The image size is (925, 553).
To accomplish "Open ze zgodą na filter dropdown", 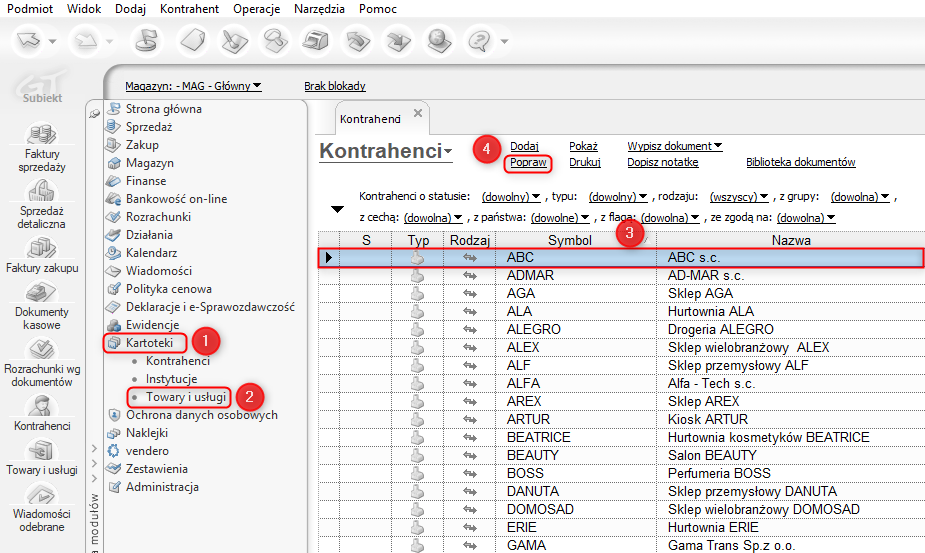I will pos(806,218).
